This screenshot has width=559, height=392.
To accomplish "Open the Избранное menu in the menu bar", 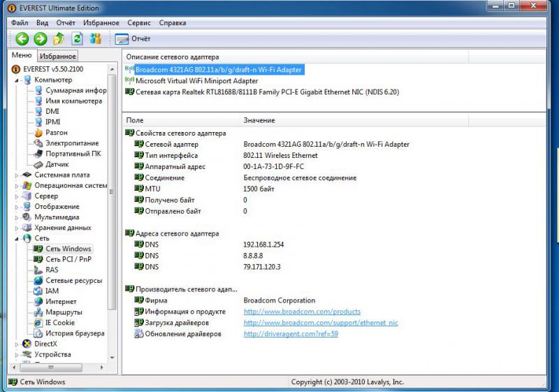I will pos(101,23).
